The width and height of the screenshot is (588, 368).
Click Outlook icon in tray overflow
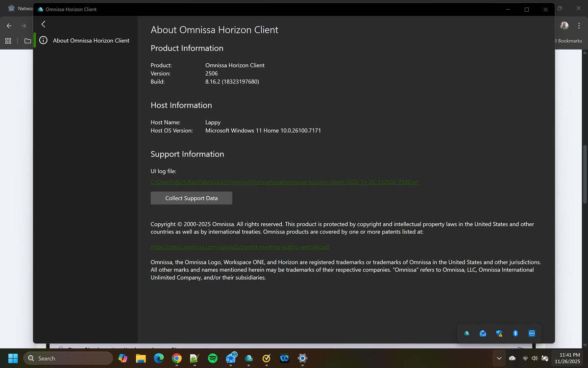click(483, 334)
